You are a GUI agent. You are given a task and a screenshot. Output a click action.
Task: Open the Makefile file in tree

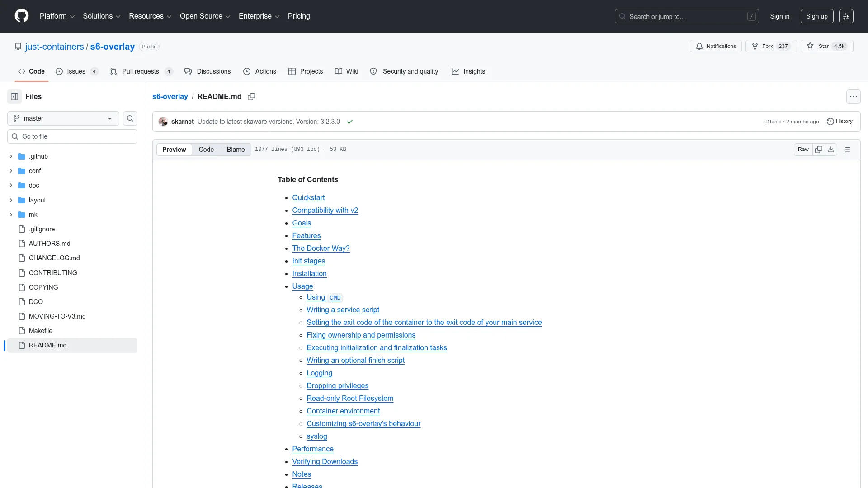tap(41, 331)
